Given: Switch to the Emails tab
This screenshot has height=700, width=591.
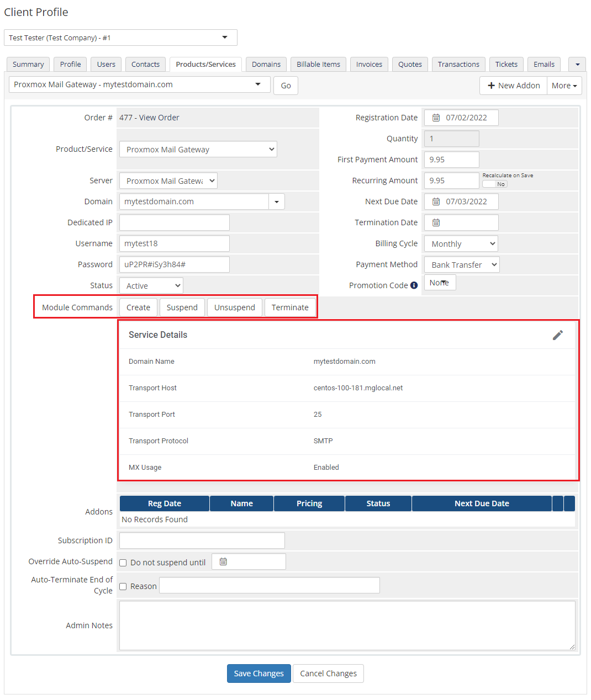Looking at the screenshot, I should (544, 65).
